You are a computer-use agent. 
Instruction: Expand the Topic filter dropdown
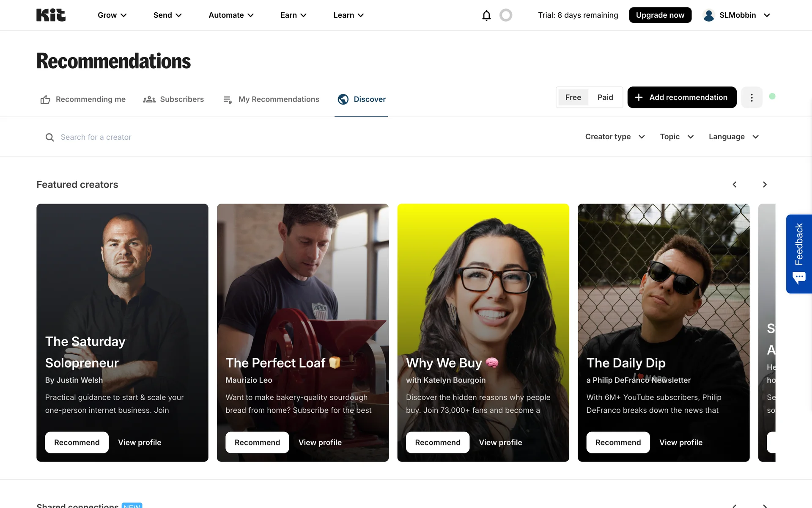click(677, 137)
